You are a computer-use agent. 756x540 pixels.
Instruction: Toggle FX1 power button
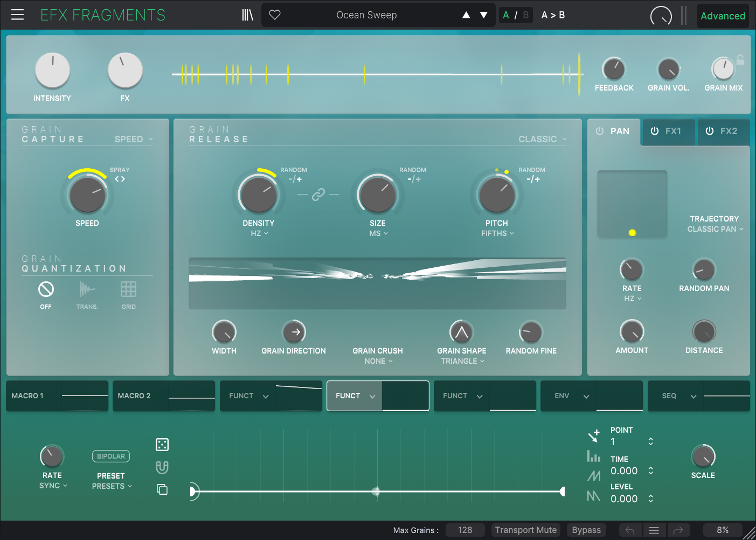click(x=655, y=131)
